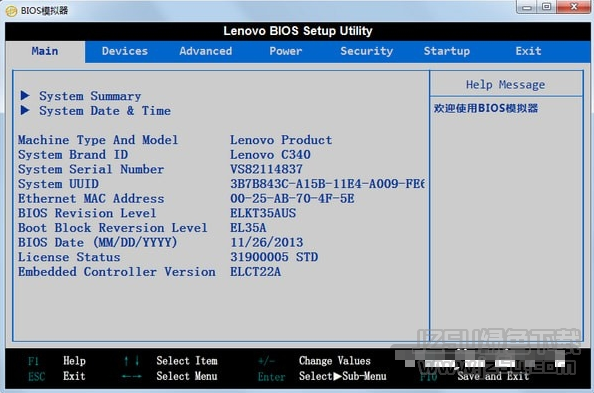594x393 pixels.
Task: Select Embedded Controller Version label
Action: (x=117, y=272)
